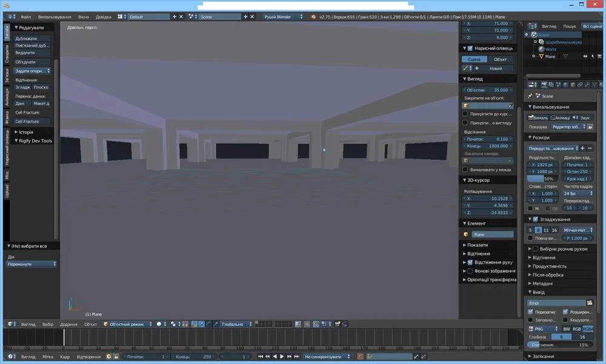Open the Довідка menu
The image size is (606, 364).
tap(103, 16)
